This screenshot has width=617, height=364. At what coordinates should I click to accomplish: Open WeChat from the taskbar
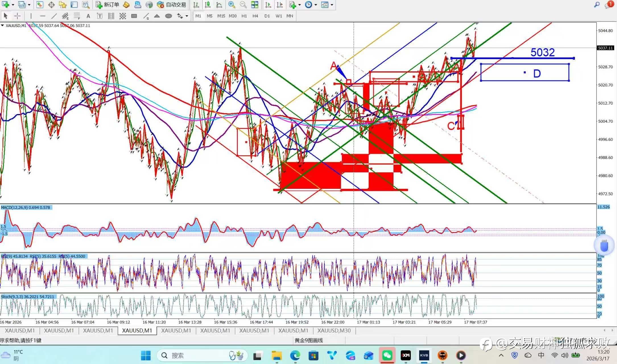pyautogui.click(x=387, y=355)
